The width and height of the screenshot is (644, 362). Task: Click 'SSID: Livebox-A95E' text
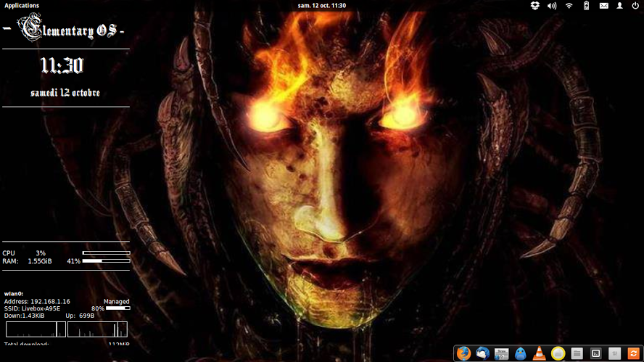pyautogui.click(x=32, y=308)
